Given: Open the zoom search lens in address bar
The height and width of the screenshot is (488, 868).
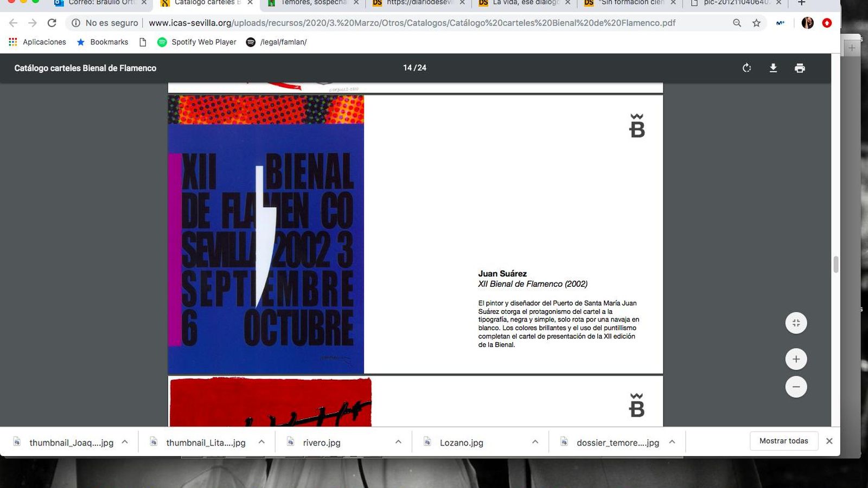Looking at the screenshot, I should tap(737, 23).
